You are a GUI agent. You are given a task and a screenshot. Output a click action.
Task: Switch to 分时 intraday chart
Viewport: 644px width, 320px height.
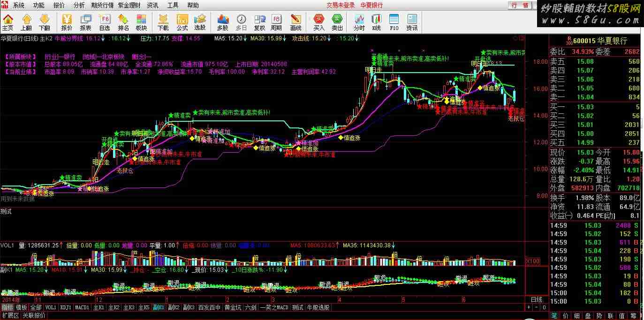359,22
